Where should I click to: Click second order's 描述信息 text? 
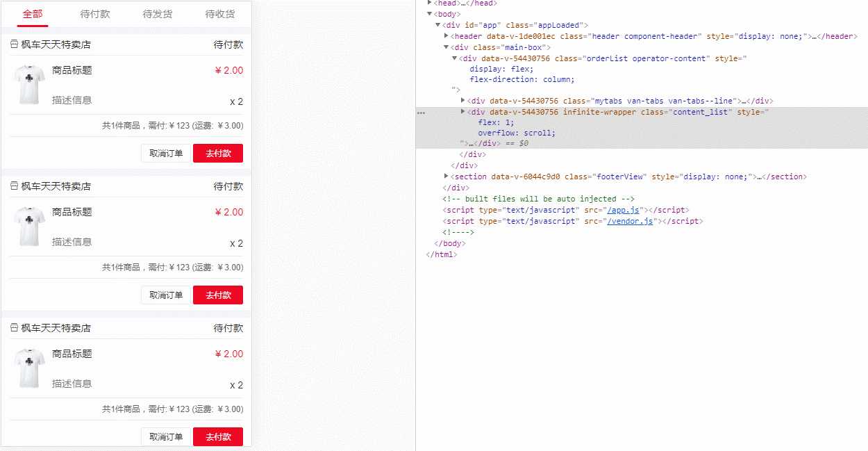[x=72, y=242]
